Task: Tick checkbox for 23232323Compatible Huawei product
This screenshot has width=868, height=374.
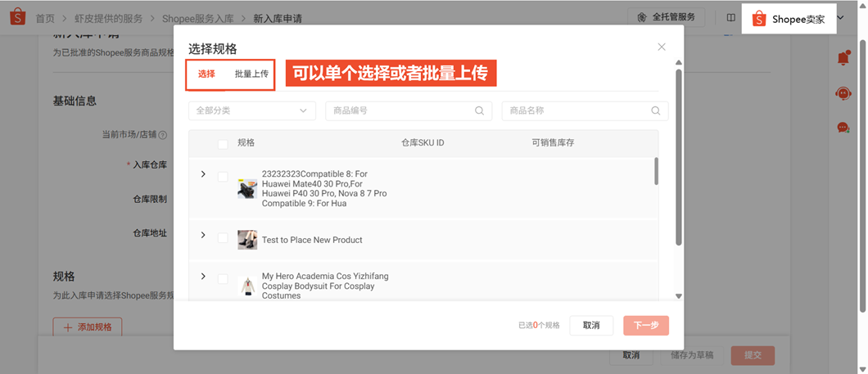Action: (223, 177)
